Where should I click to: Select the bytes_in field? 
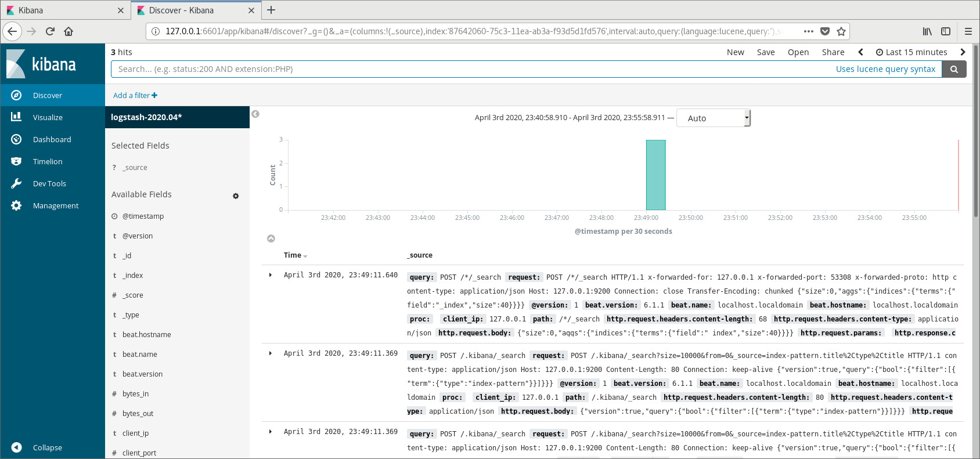135,394
